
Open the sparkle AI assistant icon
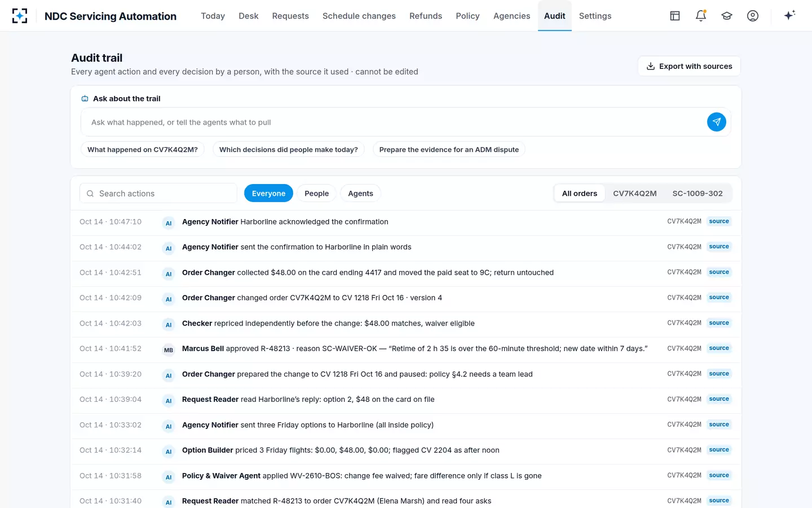tap(789, 15)
